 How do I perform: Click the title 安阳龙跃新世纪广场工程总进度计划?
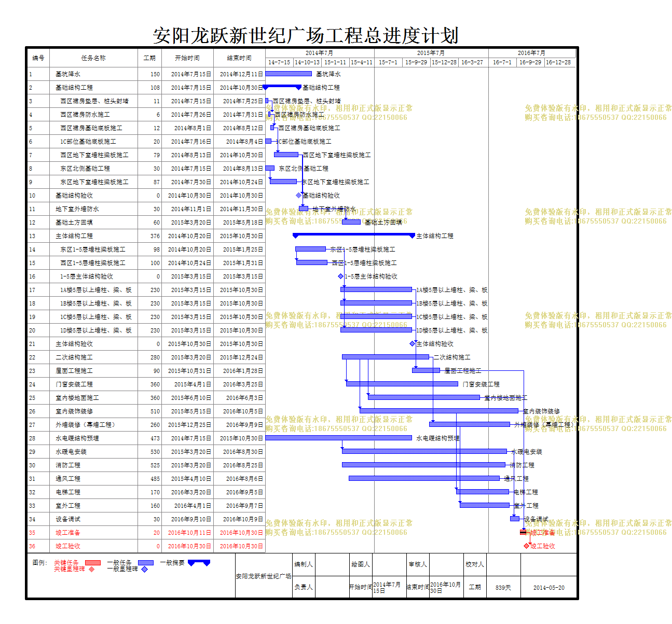[306, 36]
